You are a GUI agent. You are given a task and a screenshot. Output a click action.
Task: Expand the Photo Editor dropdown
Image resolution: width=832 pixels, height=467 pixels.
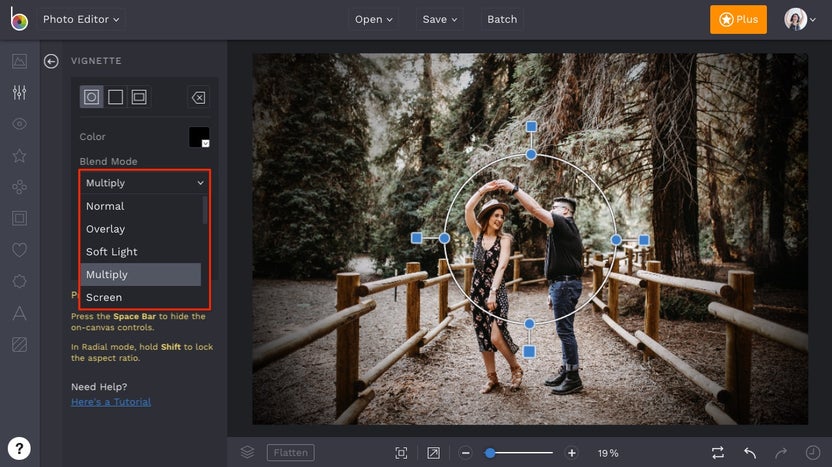pos(82,19)
